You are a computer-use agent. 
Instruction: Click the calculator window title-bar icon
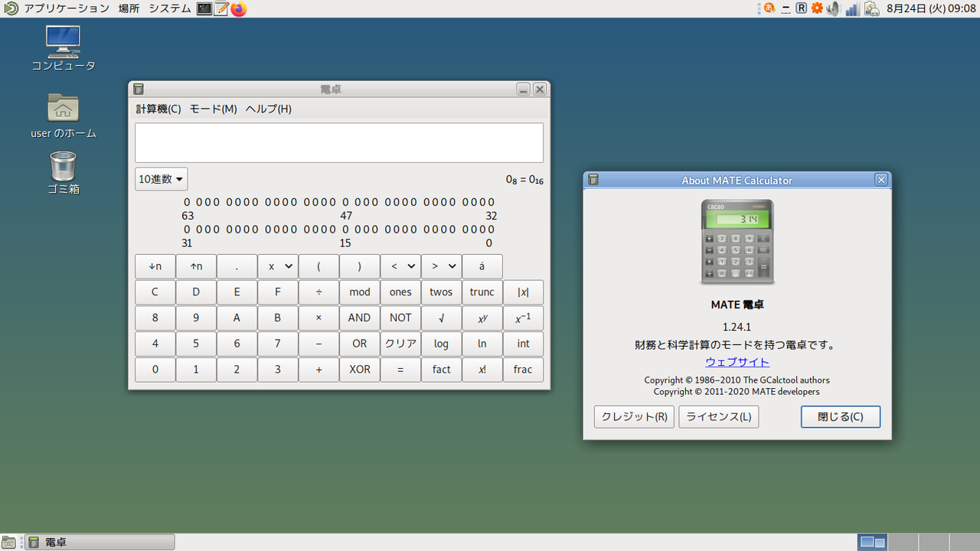click(139, 89)
